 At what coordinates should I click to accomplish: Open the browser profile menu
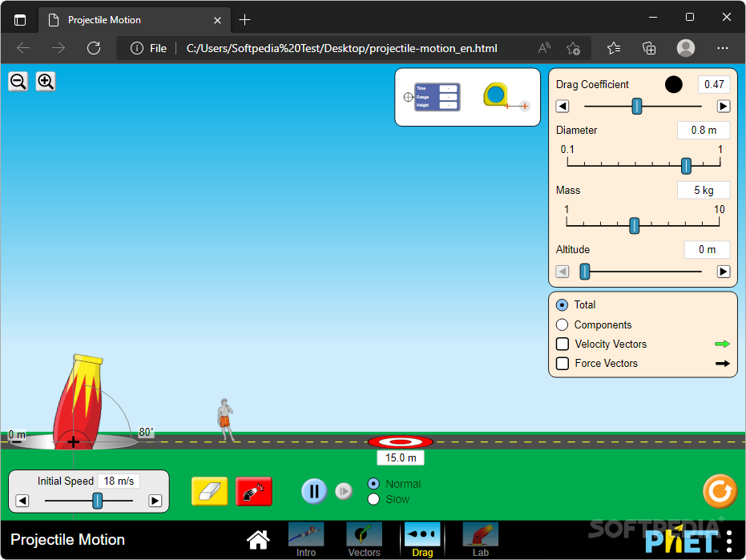686,48
